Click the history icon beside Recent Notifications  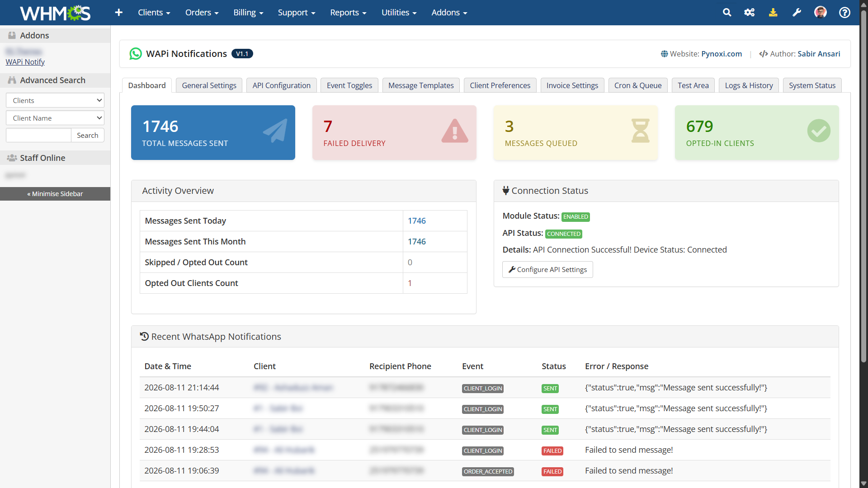click(144, 337)
